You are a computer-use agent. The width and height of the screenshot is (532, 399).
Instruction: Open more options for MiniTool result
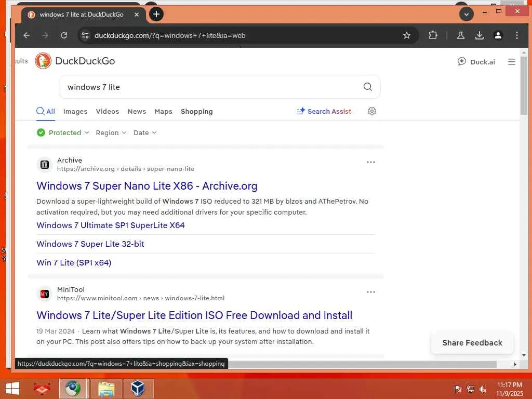tap(371, 292)
